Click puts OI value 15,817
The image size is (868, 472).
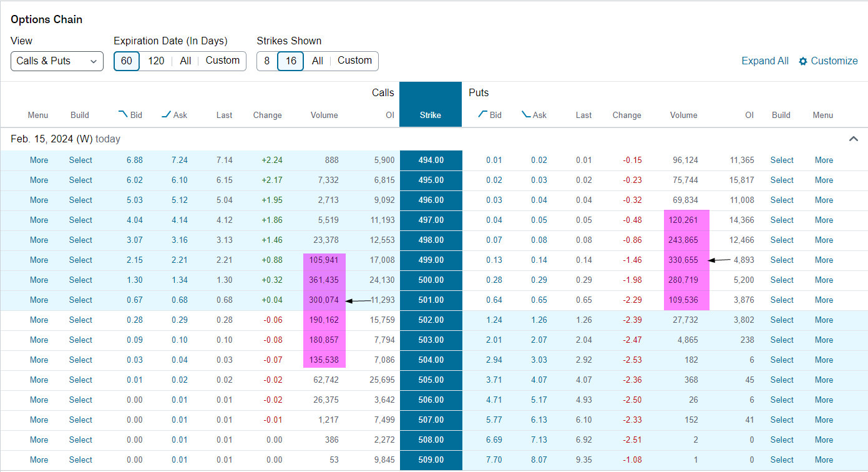coord(742,180)
